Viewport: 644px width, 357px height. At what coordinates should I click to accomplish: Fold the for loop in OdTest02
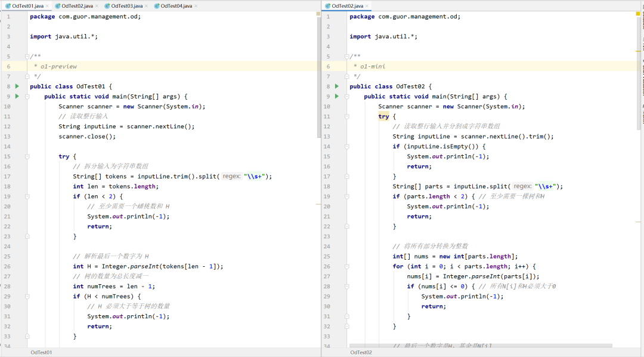pyautogui.click(x=347, y=266)
